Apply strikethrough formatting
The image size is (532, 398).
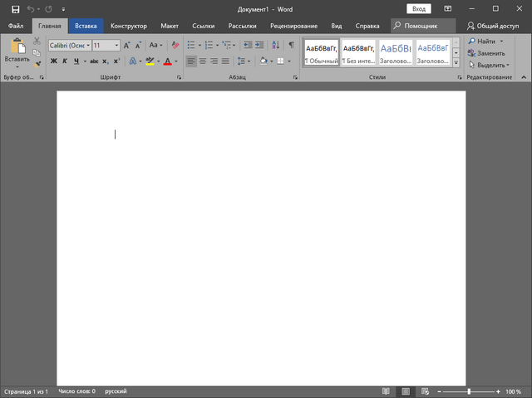pos(94,61)
